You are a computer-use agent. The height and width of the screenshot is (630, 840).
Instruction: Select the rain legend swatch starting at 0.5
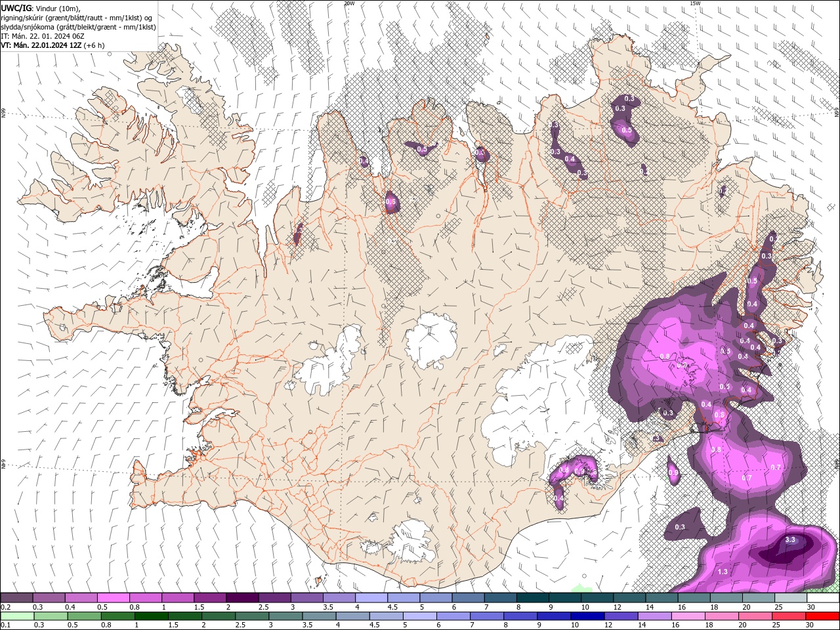[x=85, y=616]
